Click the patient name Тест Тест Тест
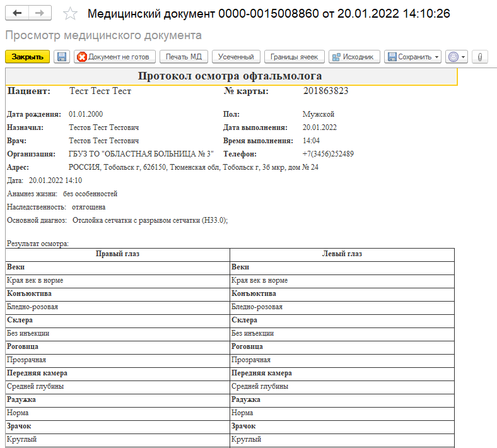Screen dimensions: 497x448 click(x=100, y=91)
